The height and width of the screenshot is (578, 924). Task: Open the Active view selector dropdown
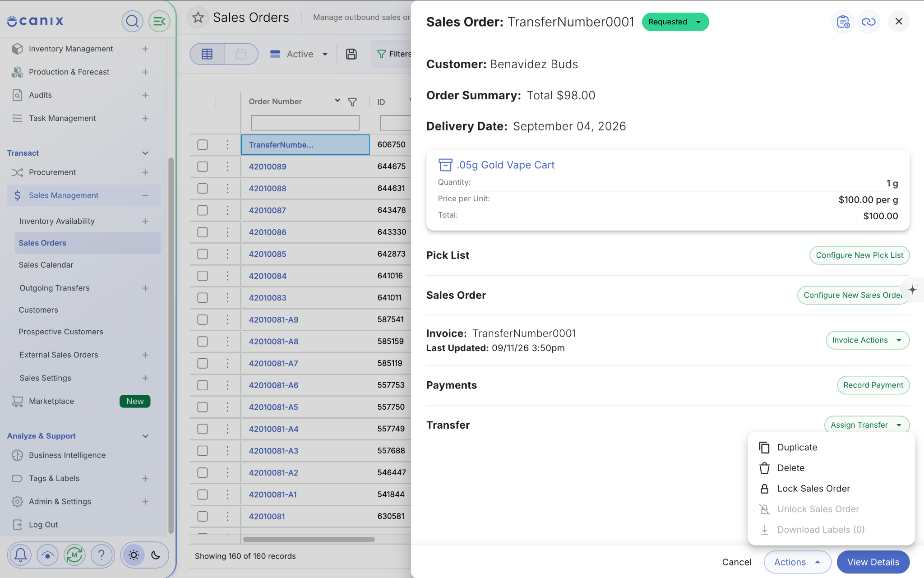[300, 54]
